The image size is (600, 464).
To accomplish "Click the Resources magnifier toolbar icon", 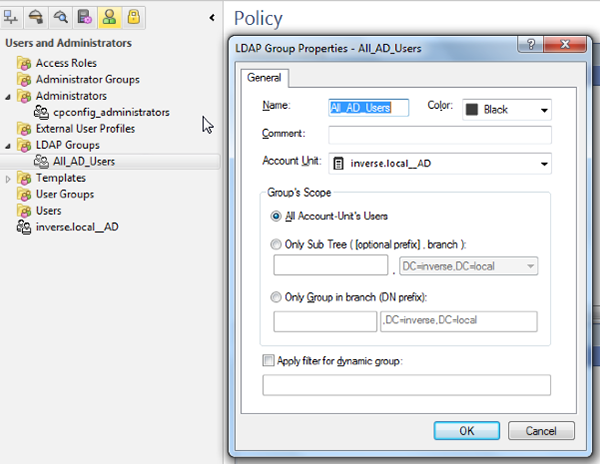I will 61,17.
